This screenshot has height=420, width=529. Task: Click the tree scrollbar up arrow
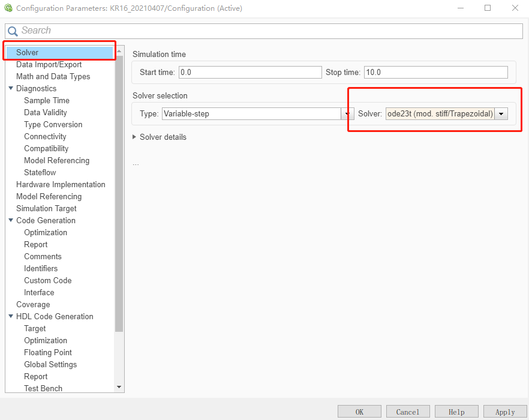tap(119, 50)
